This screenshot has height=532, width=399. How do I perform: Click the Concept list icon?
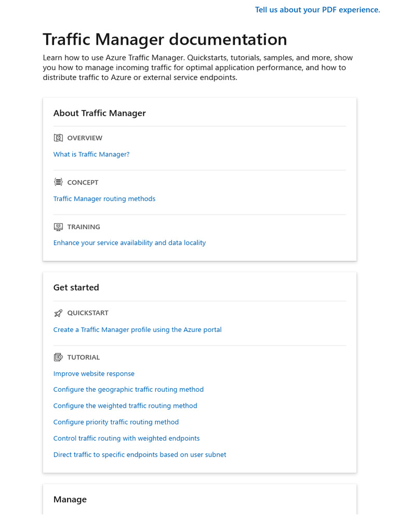[58, 182]
